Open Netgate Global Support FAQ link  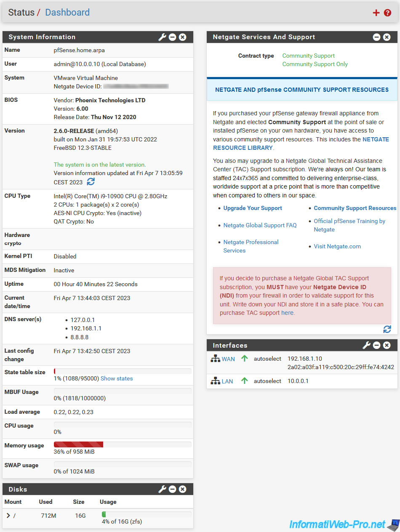tap(260, 225)
